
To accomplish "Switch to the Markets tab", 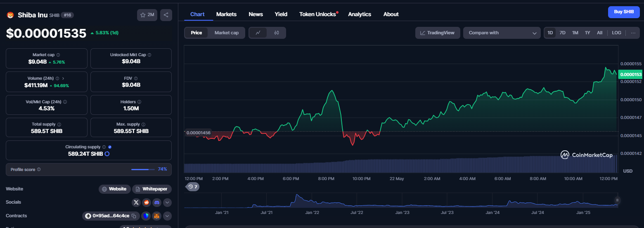I will click(226, 14).
